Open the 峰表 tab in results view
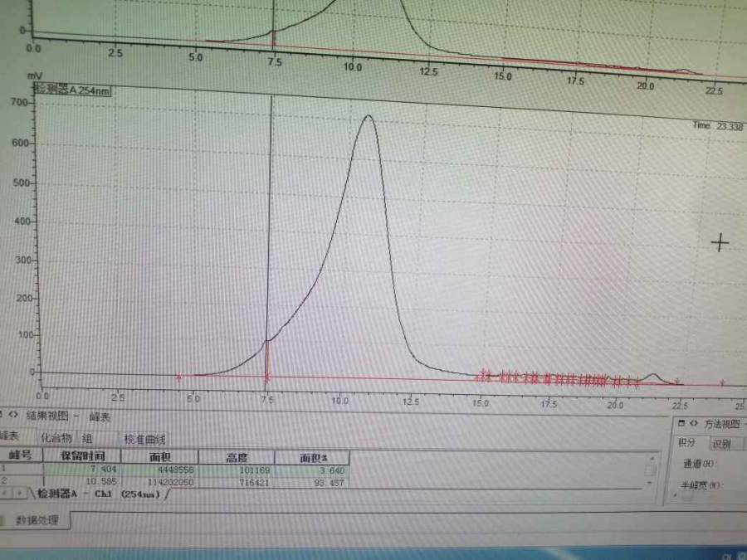The image size is (747, 560). point(8,436)
